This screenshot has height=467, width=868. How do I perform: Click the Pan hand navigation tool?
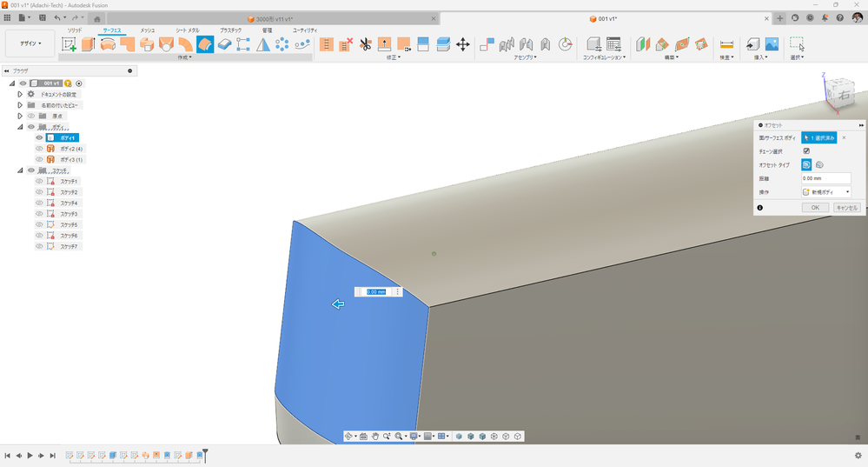click(375, 437)
